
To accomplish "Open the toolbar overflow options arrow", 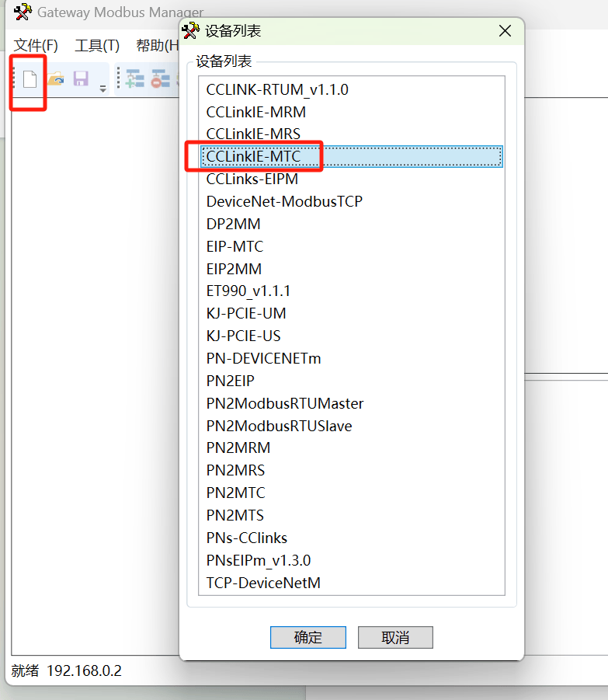I will (x=102, y=89).
